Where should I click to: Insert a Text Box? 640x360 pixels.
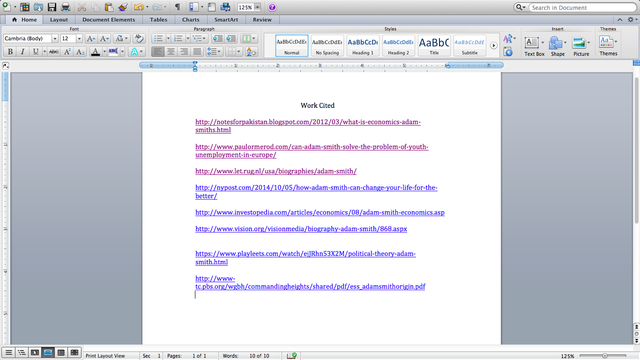534,45
